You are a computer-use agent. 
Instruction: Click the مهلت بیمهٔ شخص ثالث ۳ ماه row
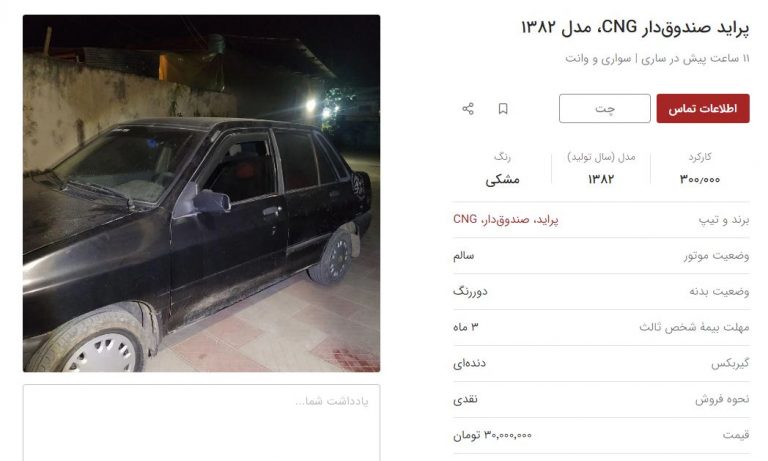point(601,327)
